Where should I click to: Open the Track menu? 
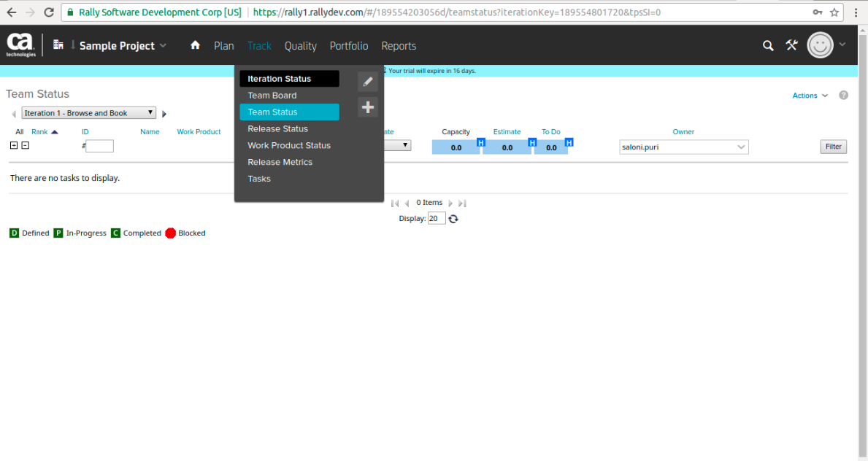(259, 46)
